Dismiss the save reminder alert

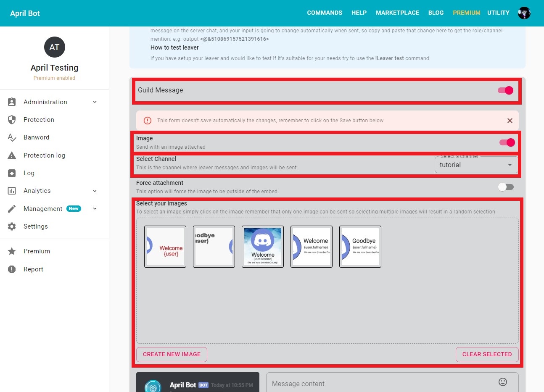[510, 121]
